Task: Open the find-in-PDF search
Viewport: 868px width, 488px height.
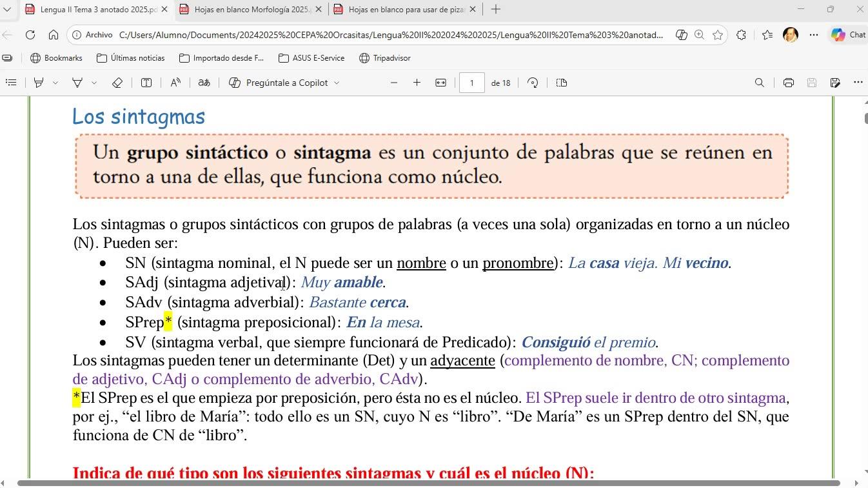Action: [759, 83]
